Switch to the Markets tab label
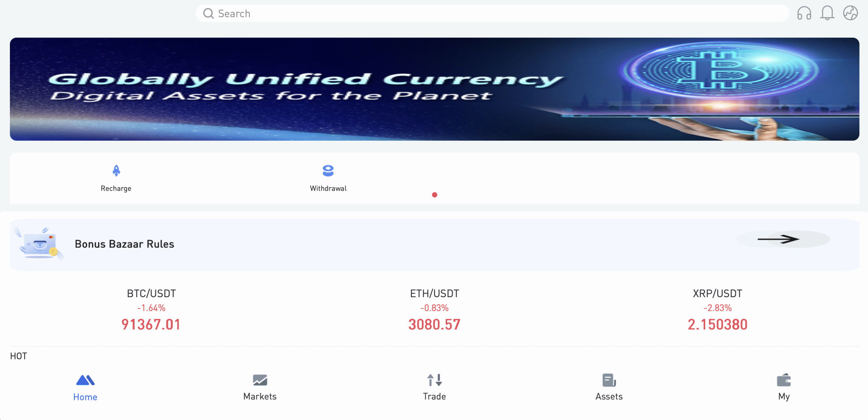 pos(260,396)
